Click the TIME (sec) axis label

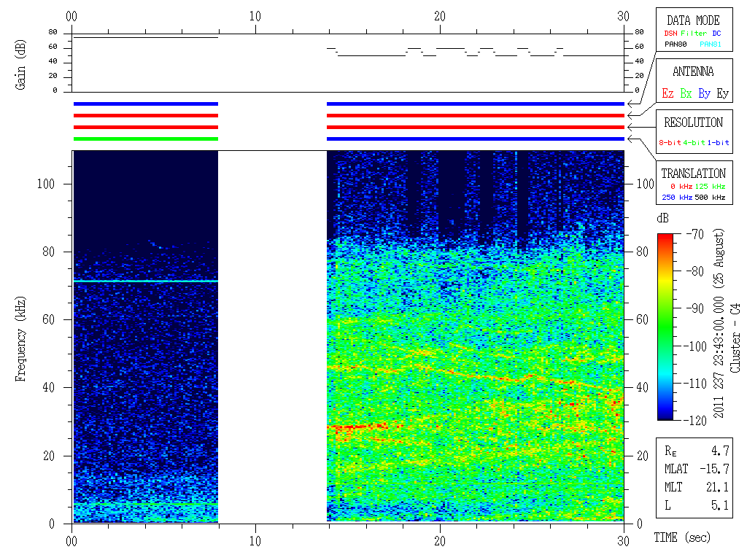tap(682, 538)
